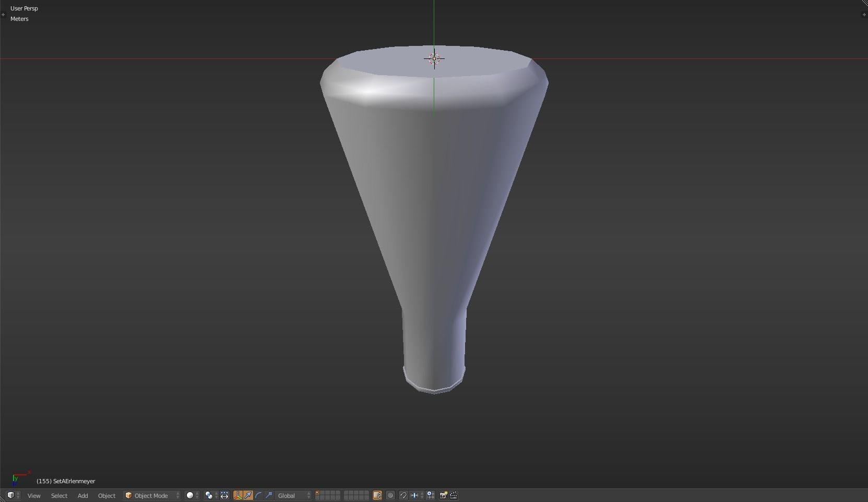Screen dimensions: 868x502
Task: Toggle visibility of layer 1
Action: coord(317,493)
